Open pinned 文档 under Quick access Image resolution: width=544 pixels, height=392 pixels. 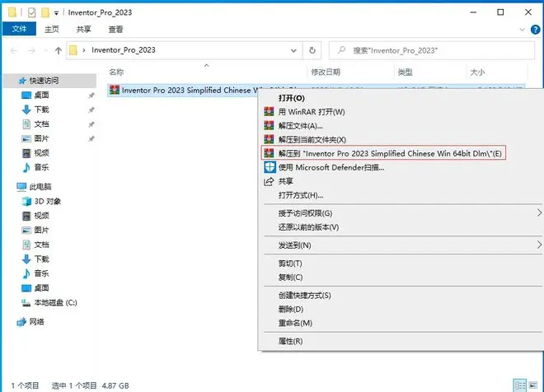[x=42, y=124]
